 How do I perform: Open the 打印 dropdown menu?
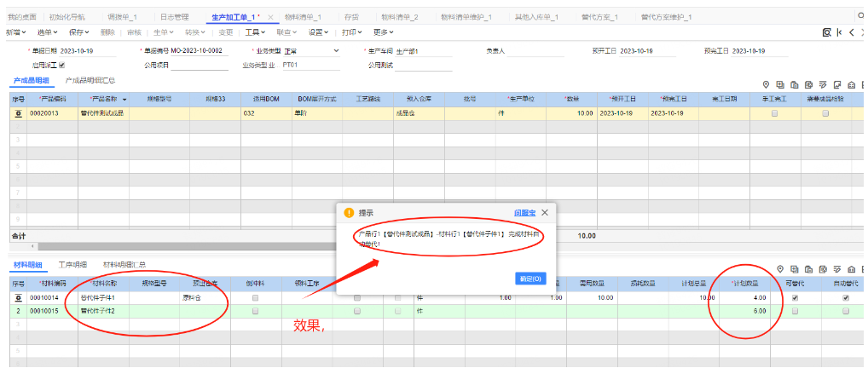click(352, 32)
